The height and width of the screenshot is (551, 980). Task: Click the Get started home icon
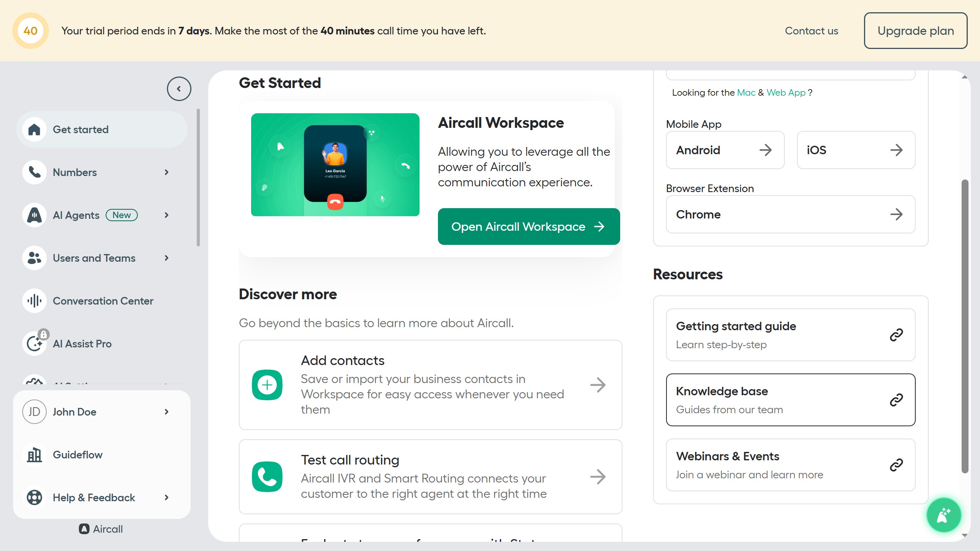[x=34, y=129]
